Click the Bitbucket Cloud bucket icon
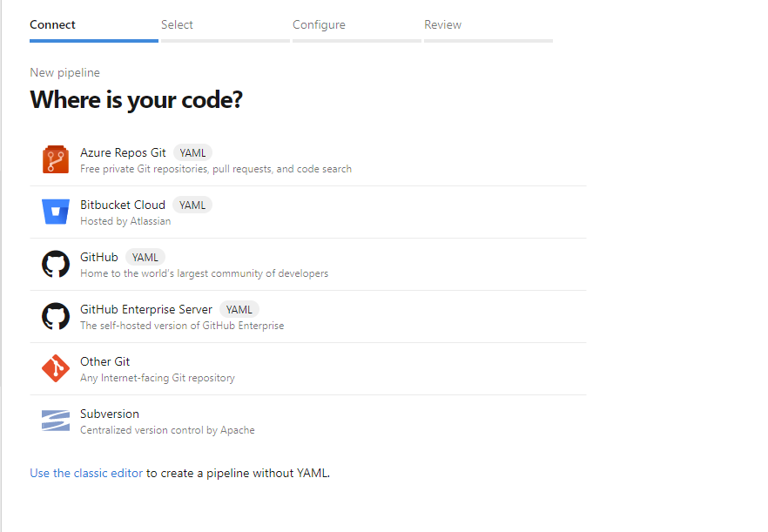The width and height of the screenshot is (768, 532). (x=56, y=212)
